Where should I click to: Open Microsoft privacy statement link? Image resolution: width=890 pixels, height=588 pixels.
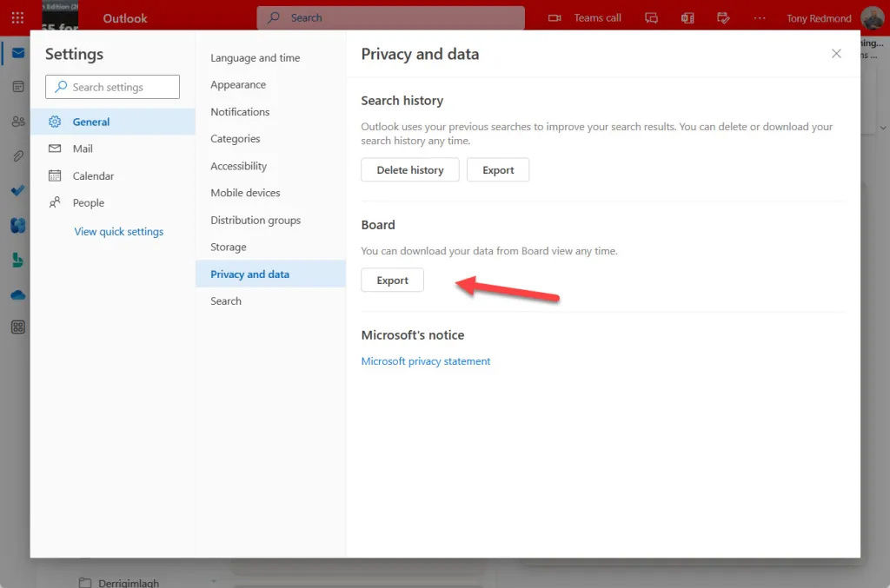click(426, 361)
